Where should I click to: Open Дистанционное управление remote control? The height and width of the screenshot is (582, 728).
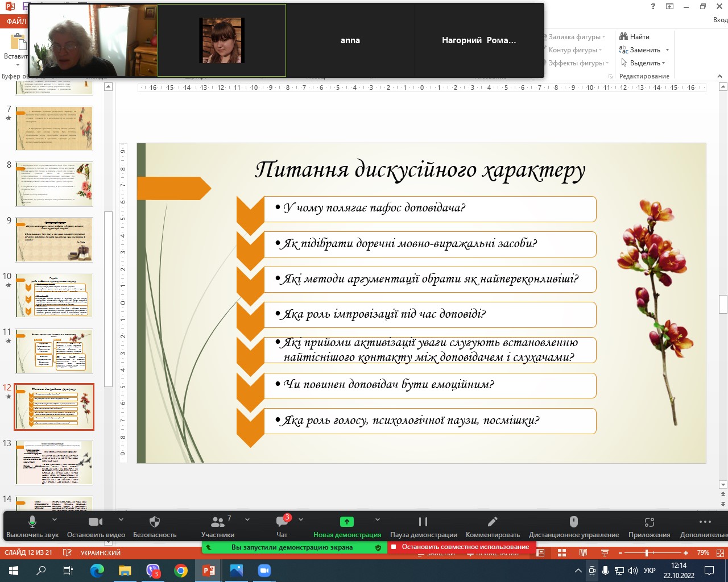[x=573, y=526]
